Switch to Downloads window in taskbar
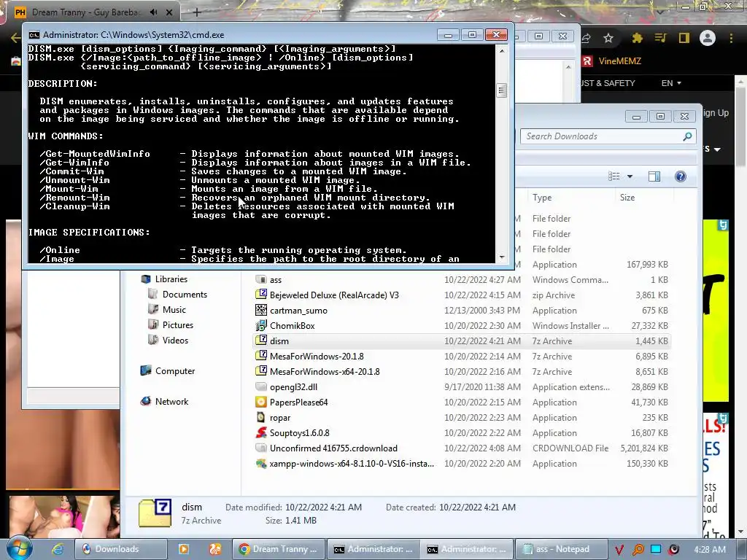The image size is (747, 560). [121, 549]
